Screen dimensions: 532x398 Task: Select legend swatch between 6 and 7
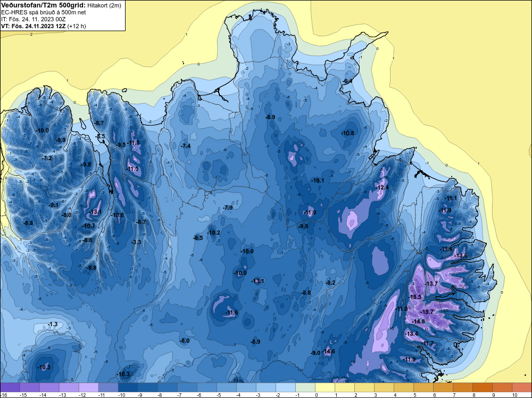pyautogui.click(x=443, y=387)
